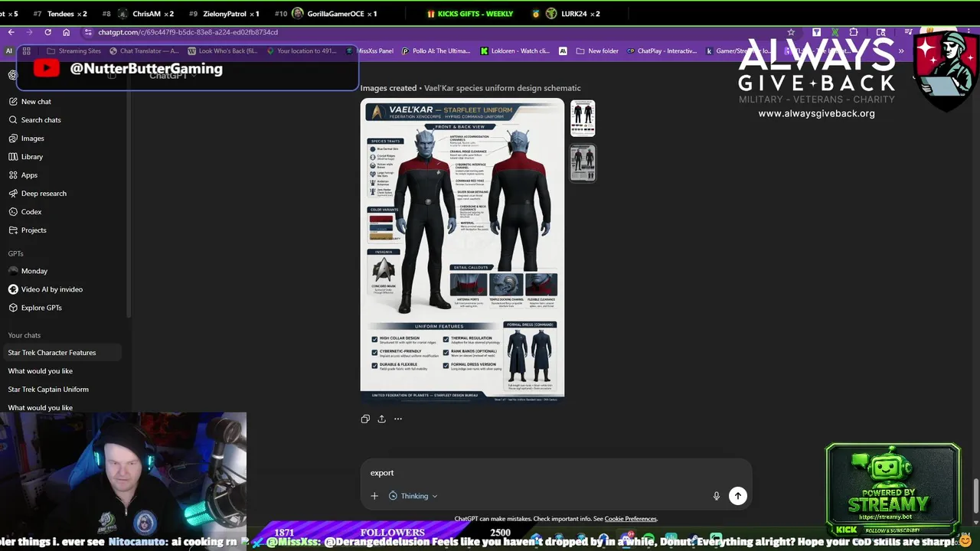This screenshot has height=551, width=980.
Task: Open Streaming Sites bookmark folder
Action: tap(73, 51)
